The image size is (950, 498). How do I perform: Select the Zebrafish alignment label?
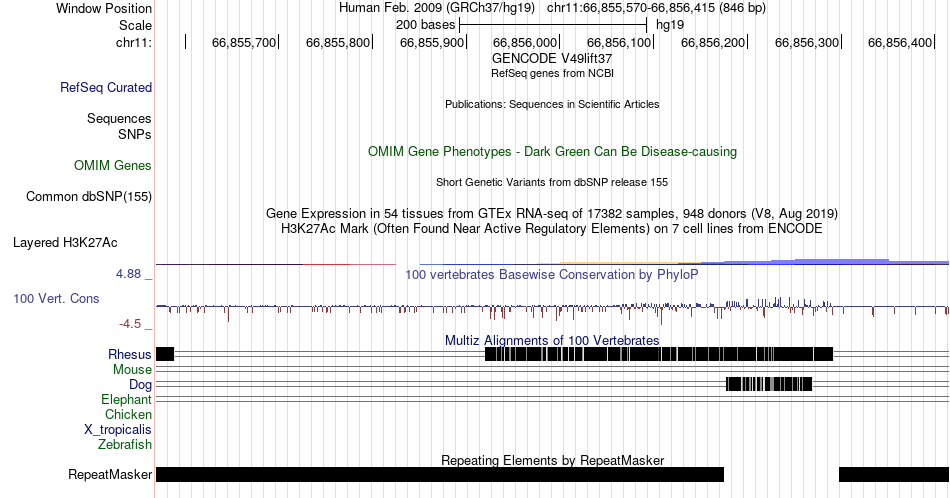[125, 444]
